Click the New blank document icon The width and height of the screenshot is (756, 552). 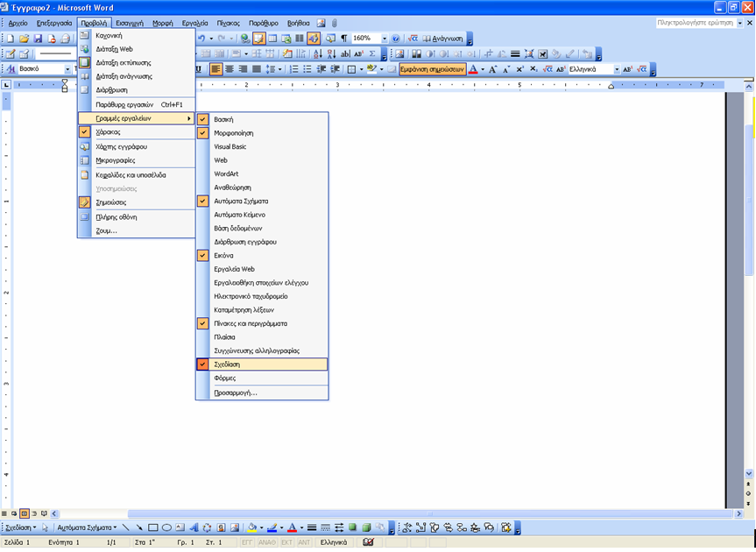coord(11,39)
